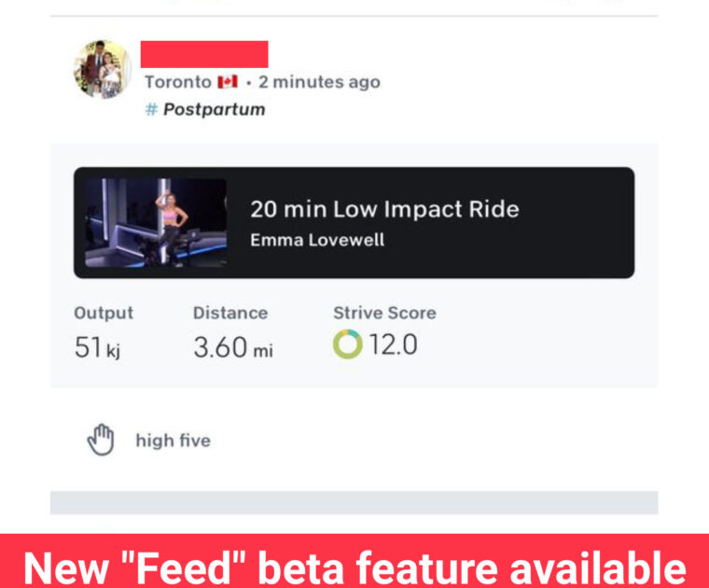Click the "2 minutes ago" timestamp
Viewport: 709px width, 588px height.
319,82
